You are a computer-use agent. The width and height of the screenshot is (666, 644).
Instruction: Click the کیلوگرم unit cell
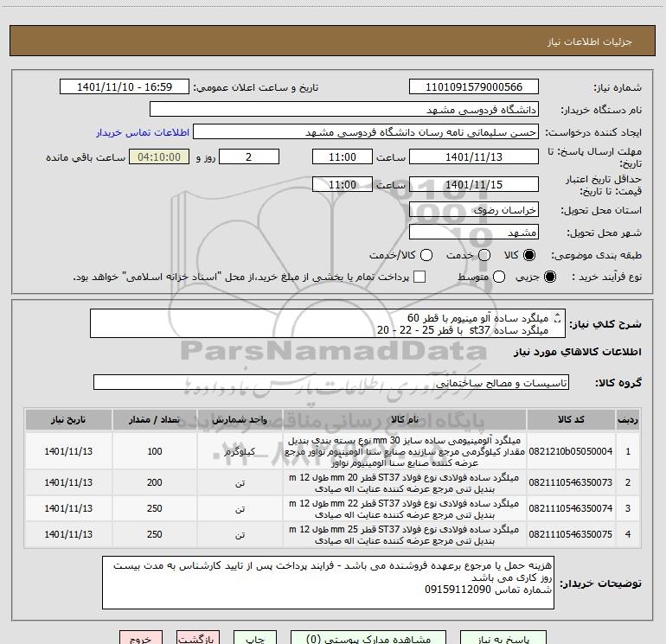[240, 451]
